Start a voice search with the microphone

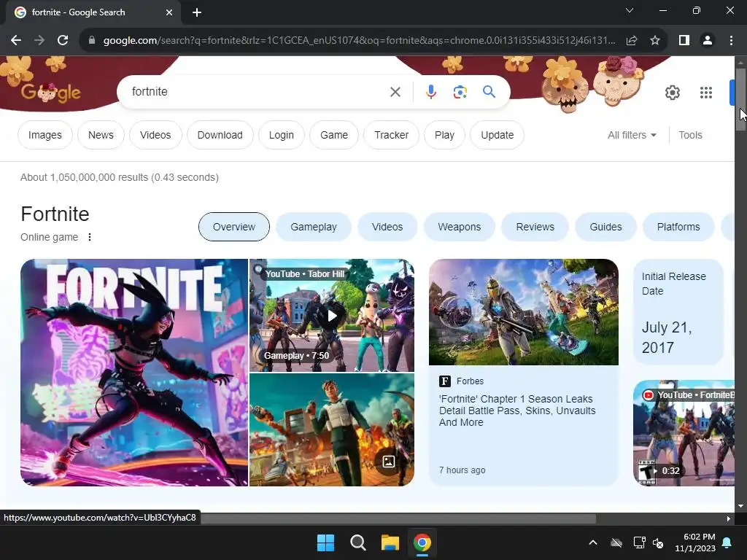[430, 92]
